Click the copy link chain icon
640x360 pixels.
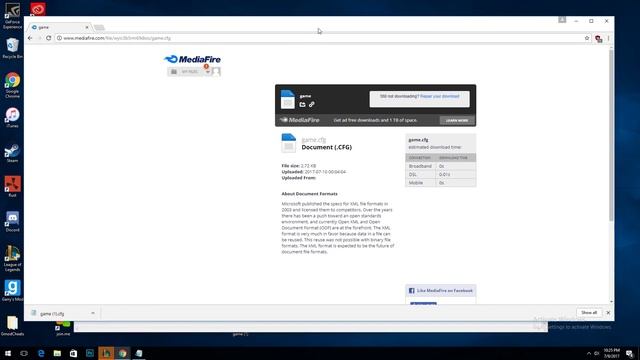coord(312,104)
